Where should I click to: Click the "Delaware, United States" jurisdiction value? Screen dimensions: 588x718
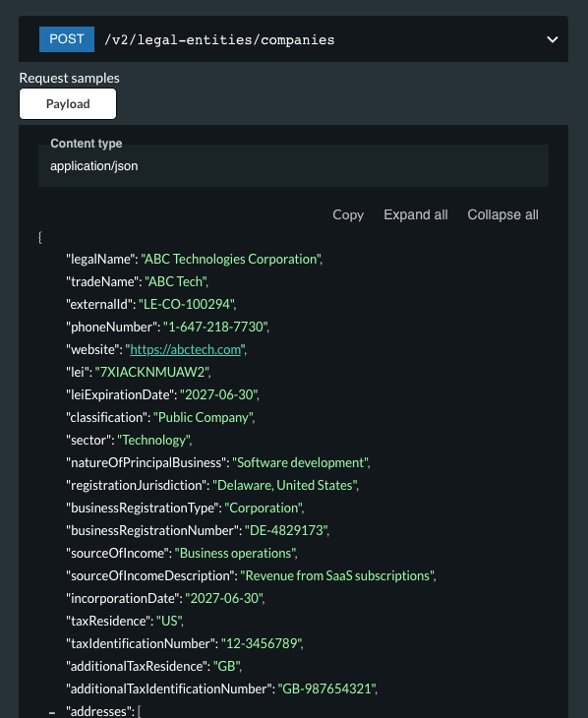(x=285, y=485)
